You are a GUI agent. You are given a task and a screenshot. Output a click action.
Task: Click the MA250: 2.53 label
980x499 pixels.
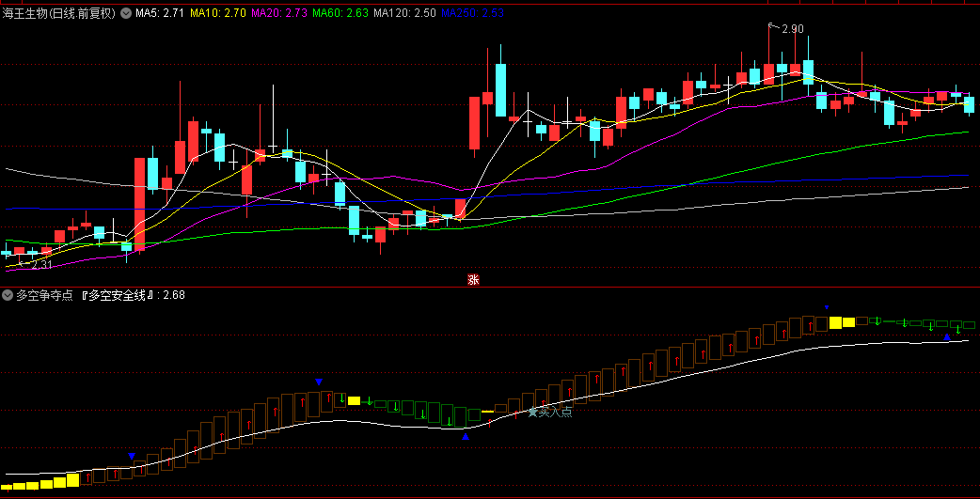pos(472,13)
